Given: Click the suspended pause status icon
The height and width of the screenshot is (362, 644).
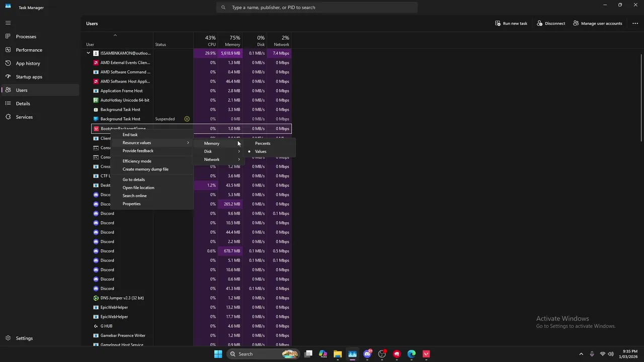Looking at the screenshot, I should click(x=187, y=119).
